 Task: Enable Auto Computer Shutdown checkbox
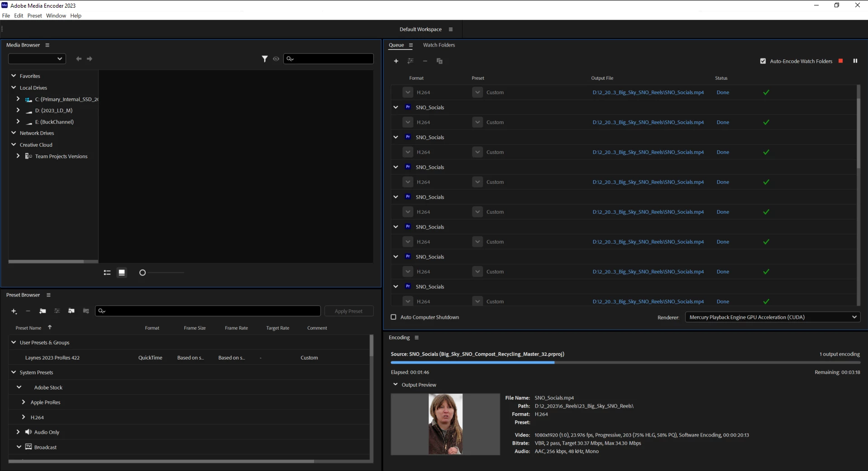(x=393, y=317)
